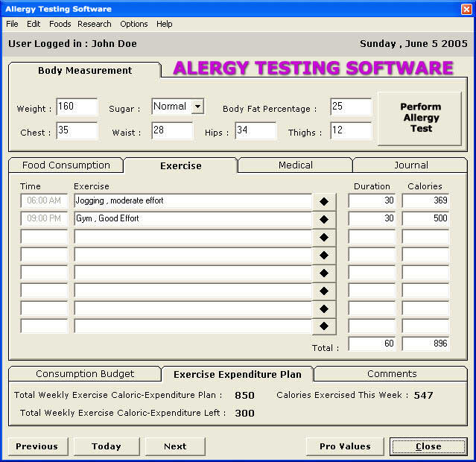Open the File menu
This screenshot has width=476, height=462.
coord(12,24)
